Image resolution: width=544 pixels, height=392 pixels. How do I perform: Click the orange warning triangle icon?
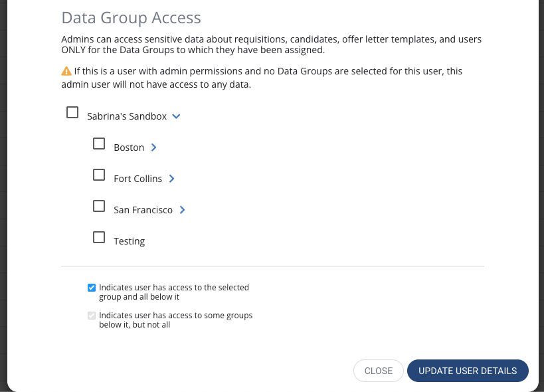point(66,71)
